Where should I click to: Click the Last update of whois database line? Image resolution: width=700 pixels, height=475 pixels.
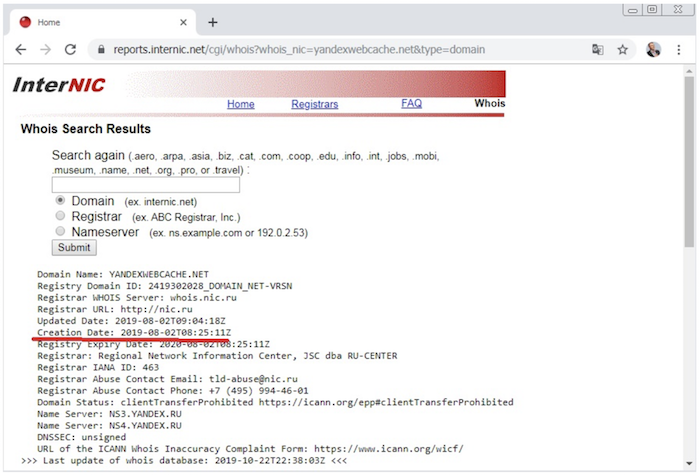(x=183, y=460)
